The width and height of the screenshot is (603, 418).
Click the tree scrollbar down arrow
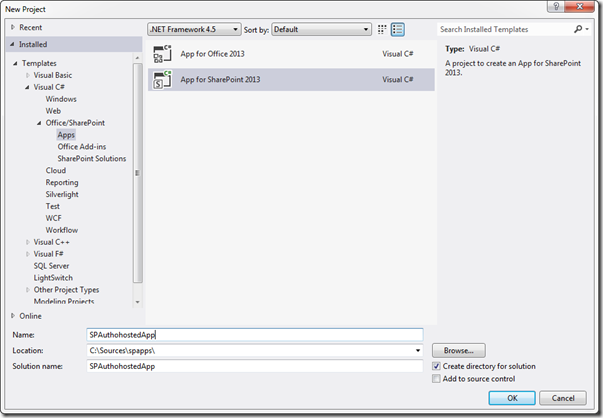[x=137, y=302]
